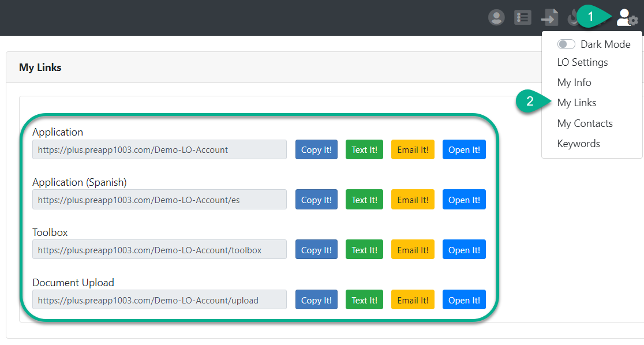This screenshot has width=644, height=345.
Task: Open LO Settings from the dropdown menu
Action: pos(582,62)
